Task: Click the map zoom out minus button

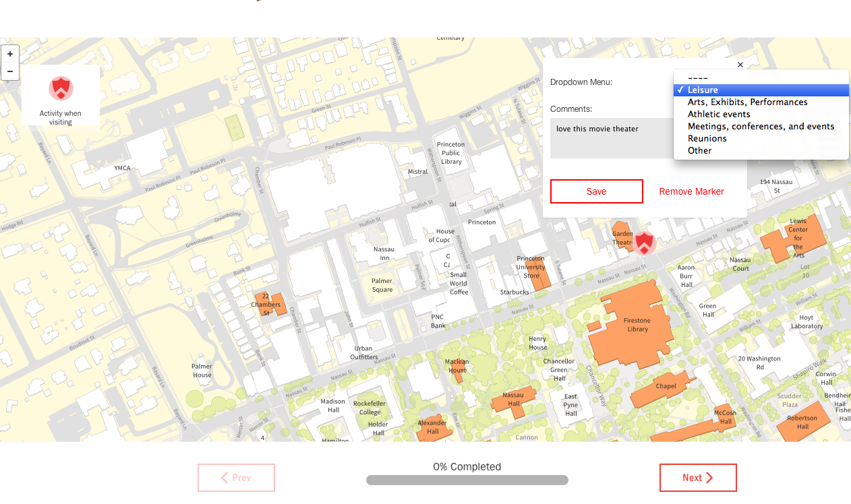Action: (10, 71)
